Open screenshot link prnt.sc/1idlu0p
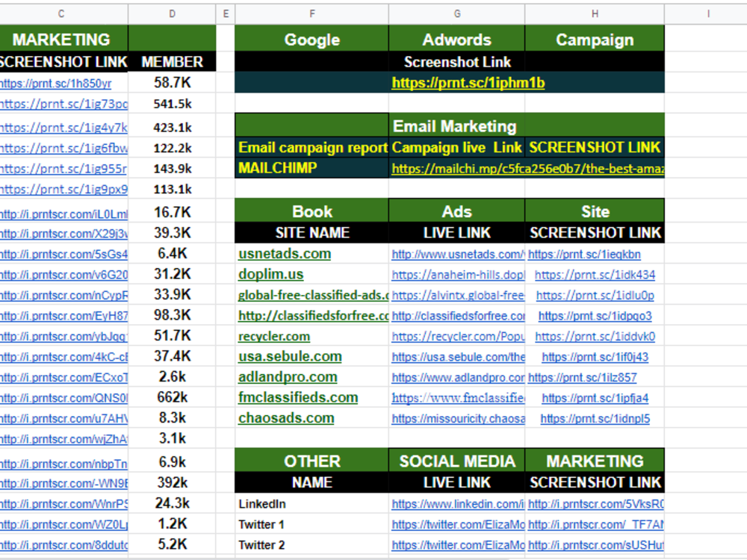 (x=595, y=296)
